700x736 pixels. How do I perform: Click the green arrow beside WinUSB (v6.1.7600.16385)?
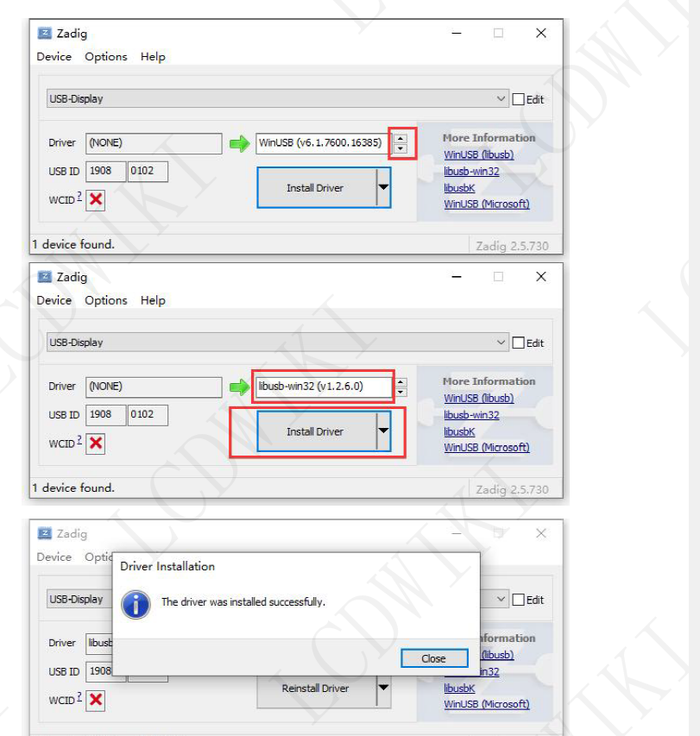(239, 143)
